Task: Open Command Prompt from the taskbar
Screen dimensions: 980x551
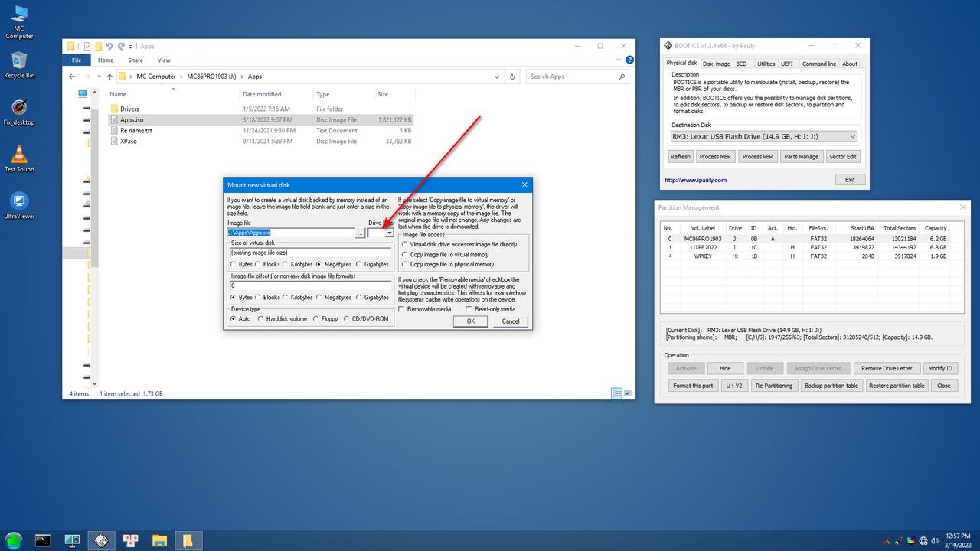Action: coord(44,540)
